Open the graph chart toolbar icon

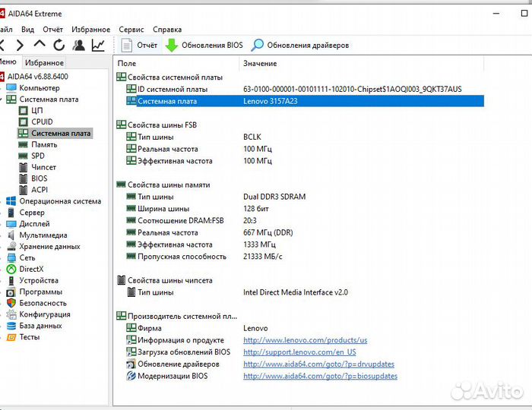pos(98,45)
